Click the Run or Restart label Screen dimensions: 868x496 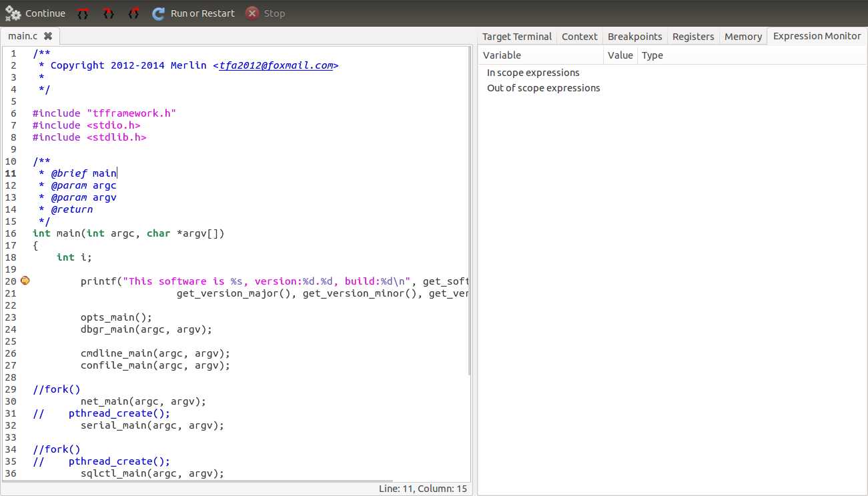203,13
